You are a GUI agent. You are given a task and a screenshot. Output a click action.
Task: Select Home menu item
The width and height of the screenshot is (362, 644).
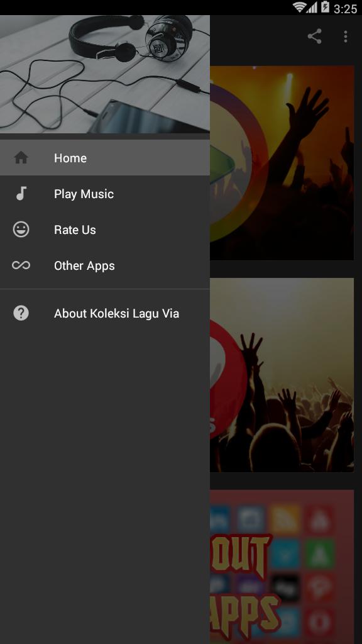(x=105, y=158)
